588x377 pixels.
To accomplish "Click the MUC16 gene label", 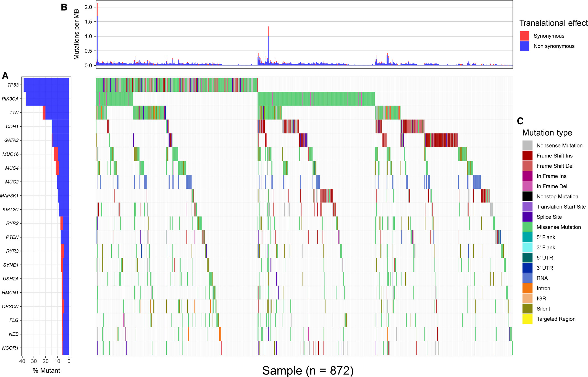I will pos(11,154).
